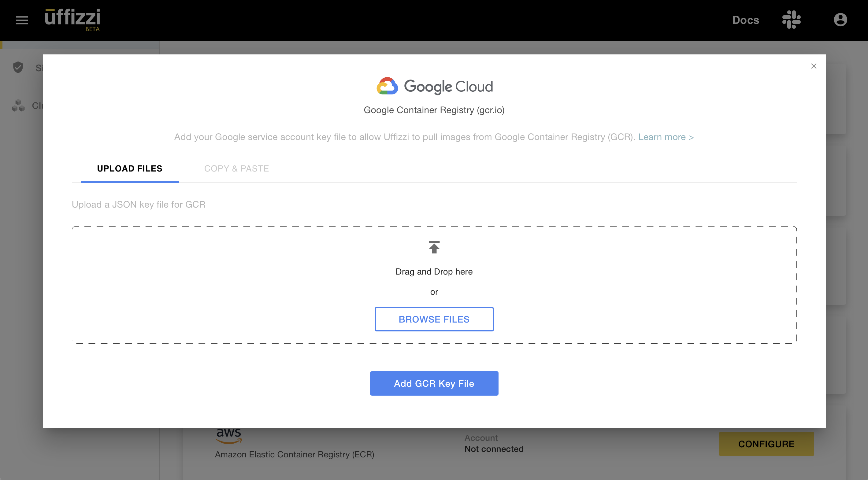Open the Docs link in header

745,20
